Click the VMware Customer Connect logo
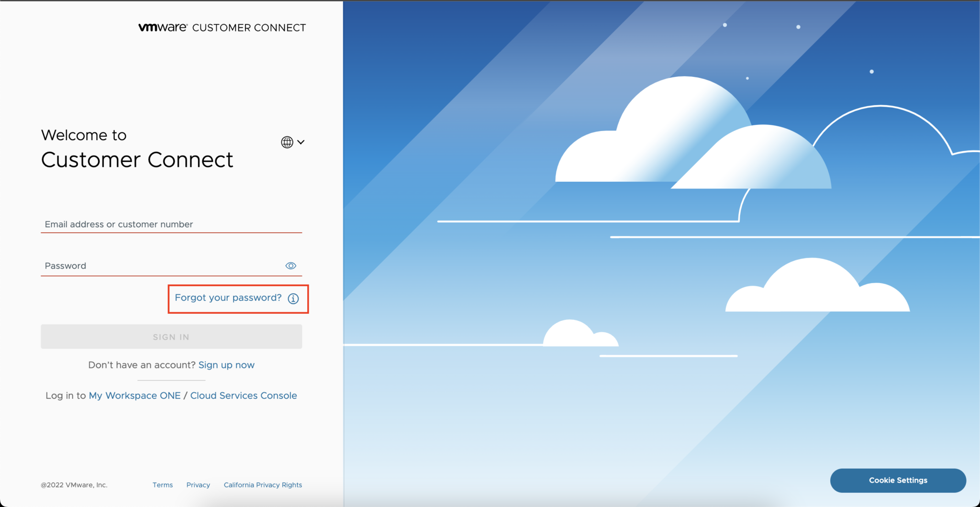The image size is (980, 507). pyautogui.click(x=222, y=27)
